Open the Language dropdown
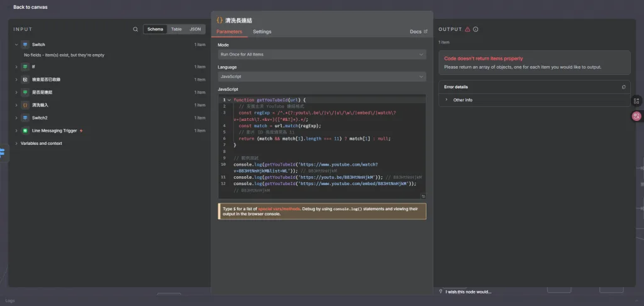644x306 pixels. [x=321, y=77]
